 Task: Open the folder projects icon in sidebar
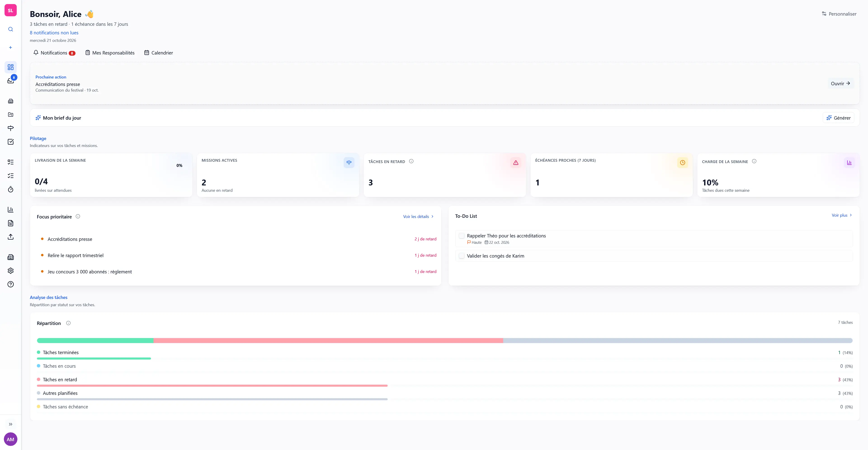(10, 115)
